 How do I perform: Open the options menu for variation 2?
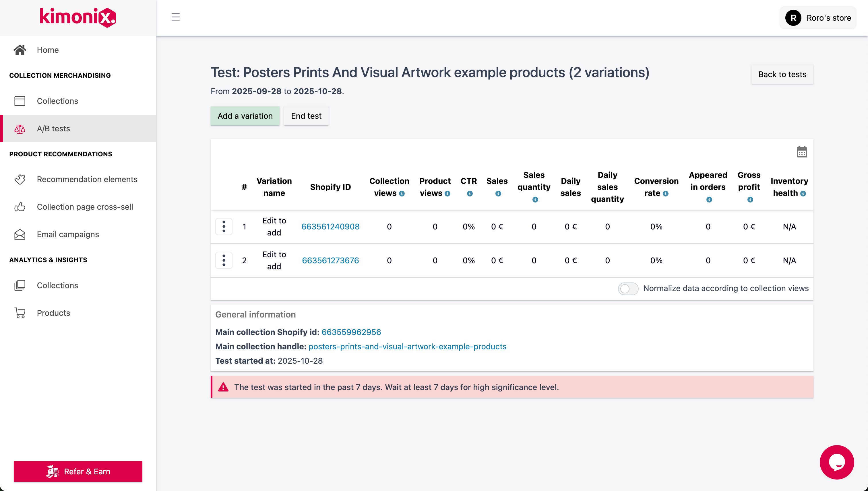224,260
